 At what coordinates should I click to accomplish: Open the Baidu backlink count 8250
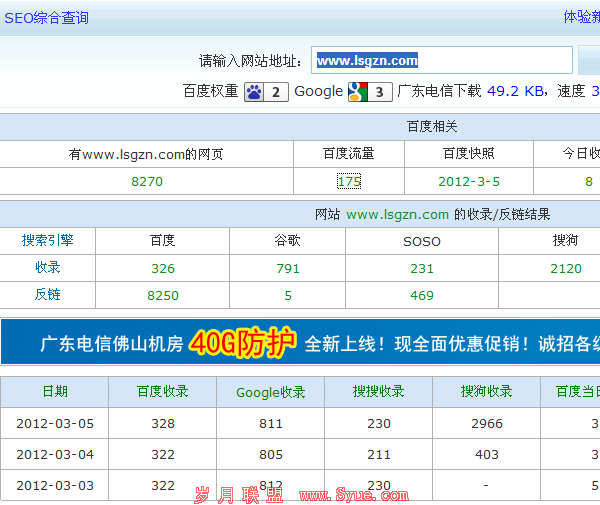click(x=163, y=295)
